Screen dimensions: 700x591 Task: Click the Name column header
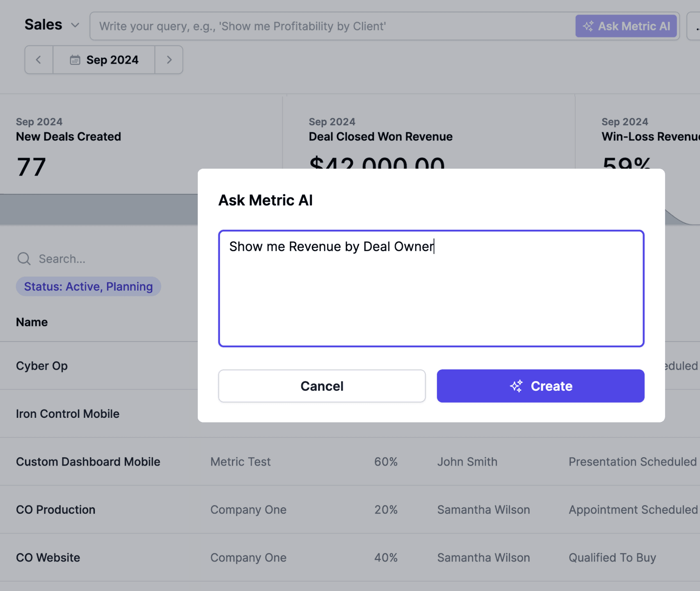[x=32, y=322]
